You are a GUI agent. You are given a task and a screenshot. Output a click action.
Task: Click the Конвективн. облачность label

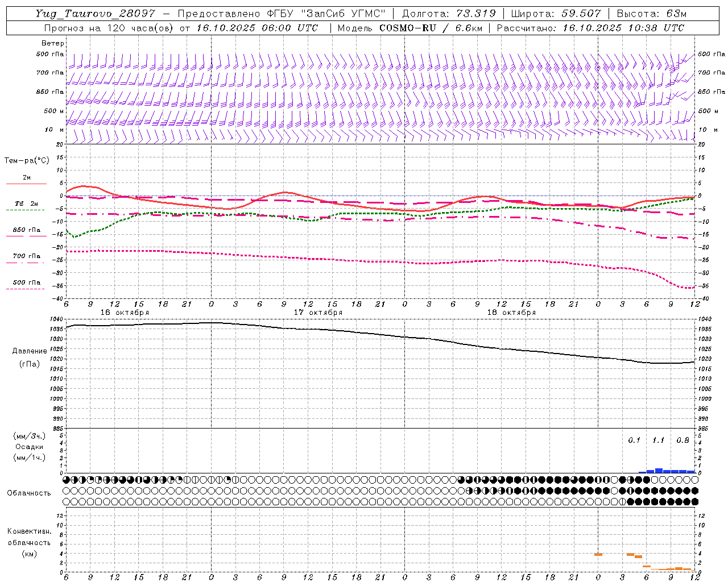[x=30, y=537]
